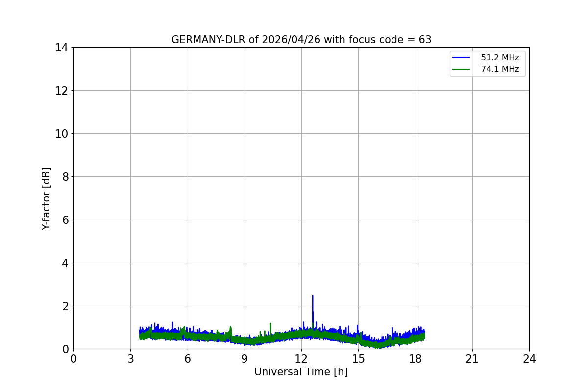The width and height of the screenshot is (588, 392).
Task: Click the x-axis tick label 18
Action: 416,359
